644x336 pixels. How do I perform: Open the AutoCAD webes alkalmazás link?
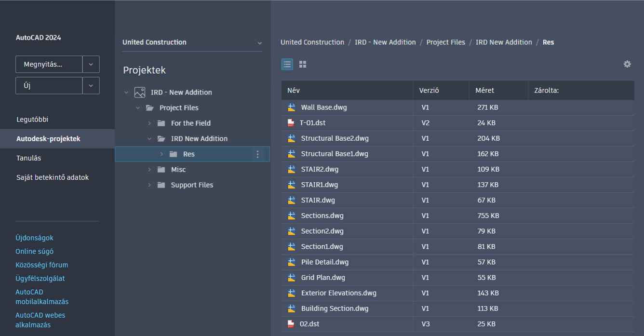coord(40,320)
